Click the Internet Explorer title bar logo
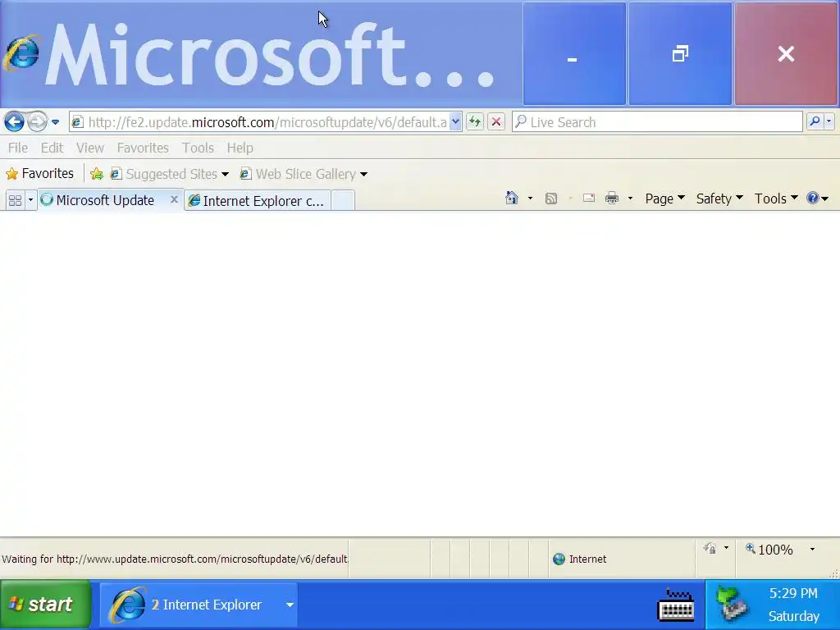 (22, 52)
